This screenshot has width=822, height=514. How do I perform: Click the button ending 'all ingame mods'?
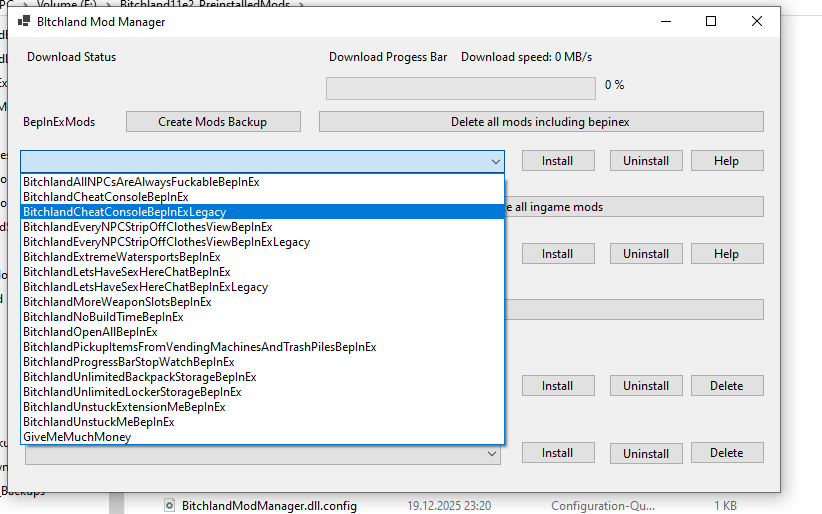click(633, 207)
